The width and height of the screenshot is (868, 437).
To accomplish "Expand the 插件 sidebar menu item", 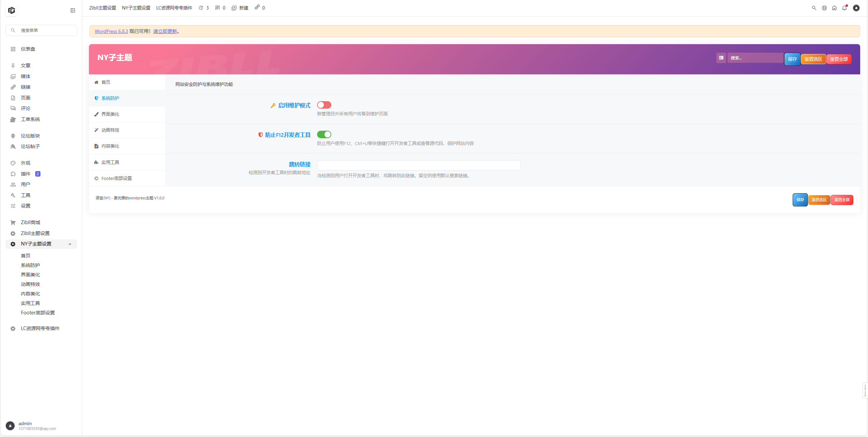I will (25, 174).
